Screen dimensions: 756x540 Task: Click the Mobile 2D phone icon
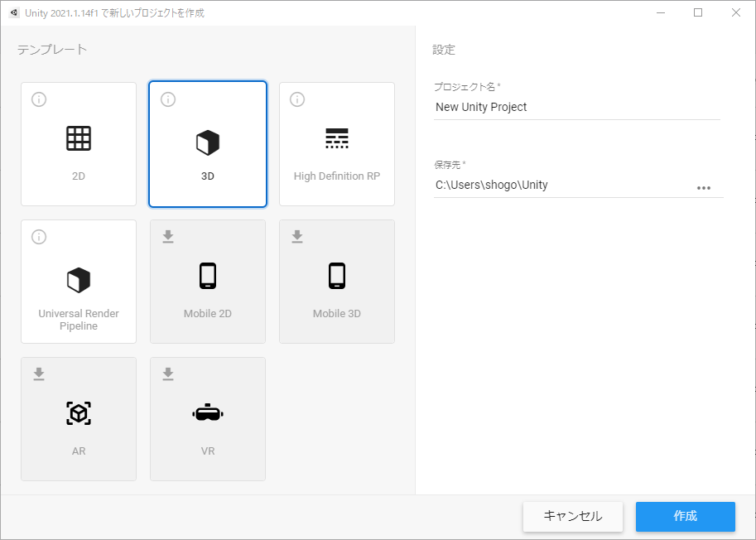coord(208,276)
